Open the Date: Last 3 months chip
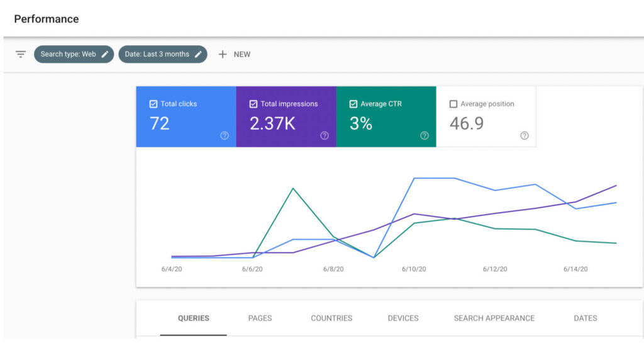The height and width of the screenshot is (345, 644). pos(157,54)
